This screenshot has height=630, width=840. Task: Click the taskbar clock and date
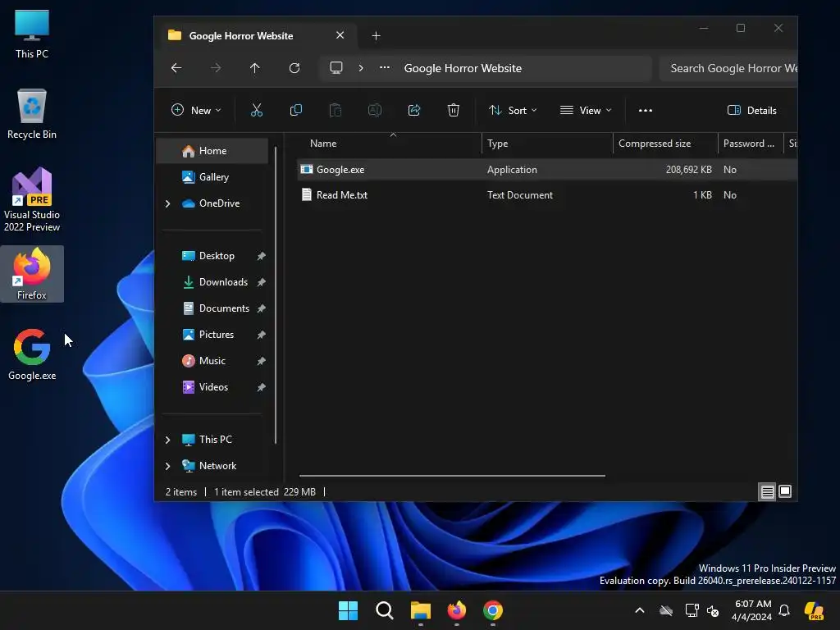(x=752, y=610)
